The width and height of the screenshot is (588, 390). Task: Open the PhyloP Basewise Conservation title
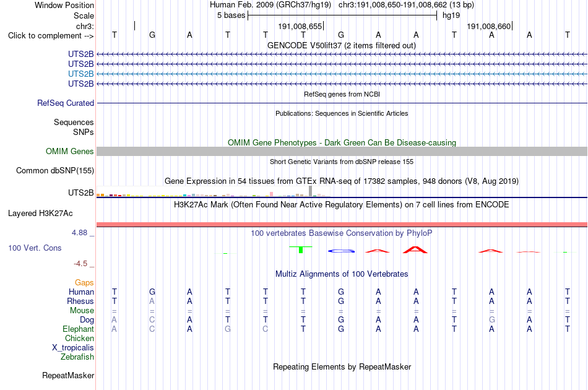pos(342,233)
